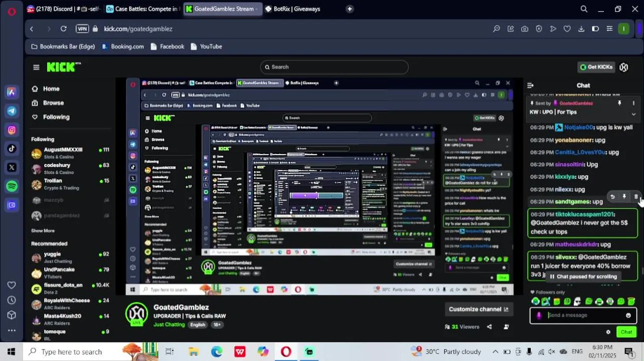The width and height of the screenshot is (644, 361).
Task: Click the zoom magnifier in address bar
Action: pyautogui.click(x=497, y=29)
